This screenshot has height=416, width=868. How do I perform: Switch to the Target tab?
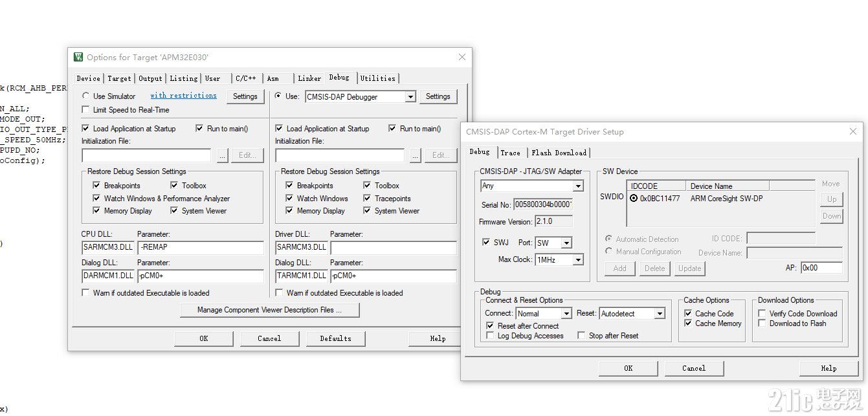(x=119, y=78)
